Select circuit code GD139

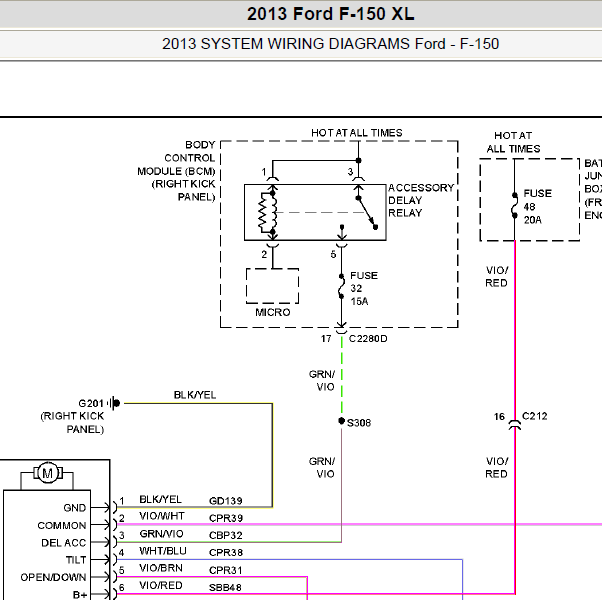point(225,501)
